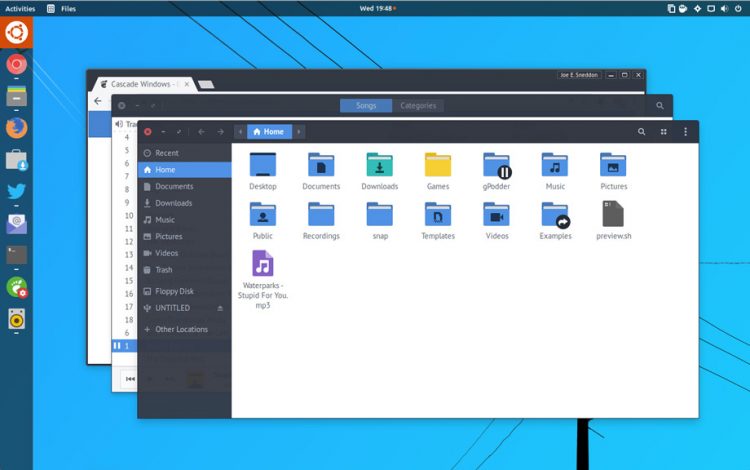Open the search icon in Files header
Viewport: 750px width, 470px height.
point(641,131)
